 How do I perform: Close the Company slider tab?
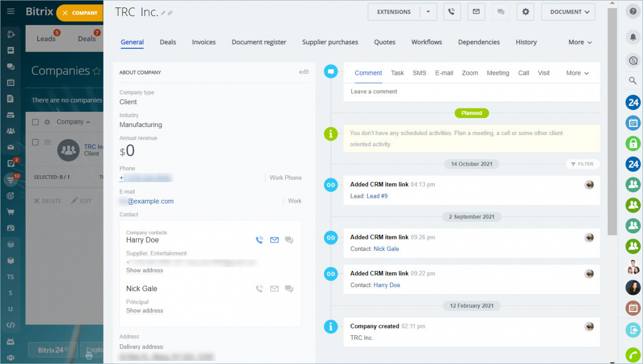65,13
